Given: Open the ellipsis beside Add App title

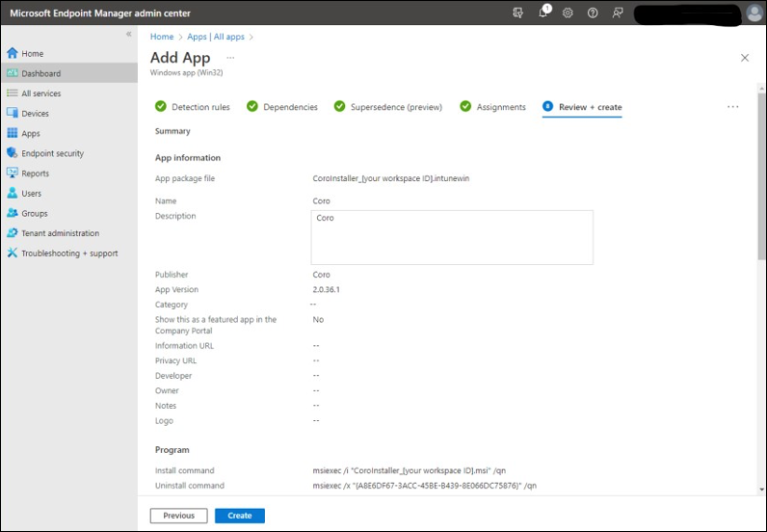Looking at the screenshot, I should coord(230,58).
